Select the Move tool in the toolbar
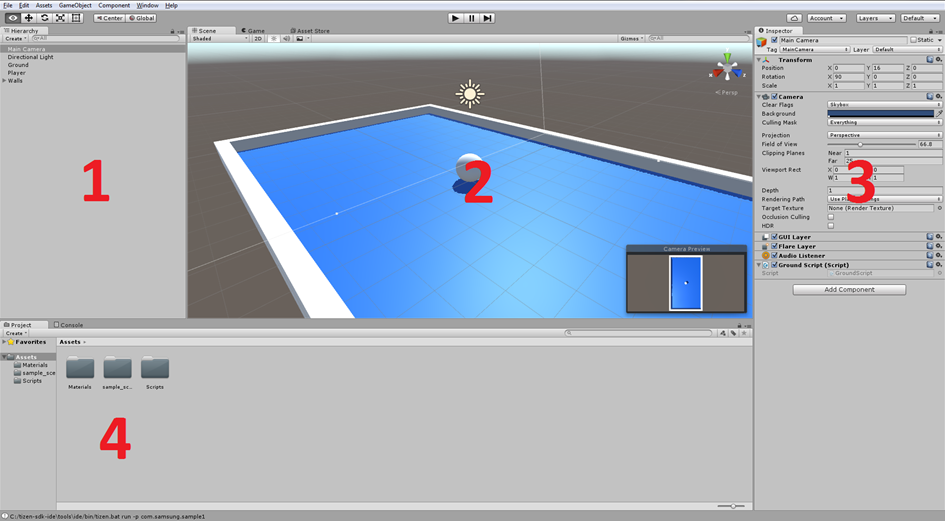The height and width of the screenshot is (521, 945). click(28, 18)
